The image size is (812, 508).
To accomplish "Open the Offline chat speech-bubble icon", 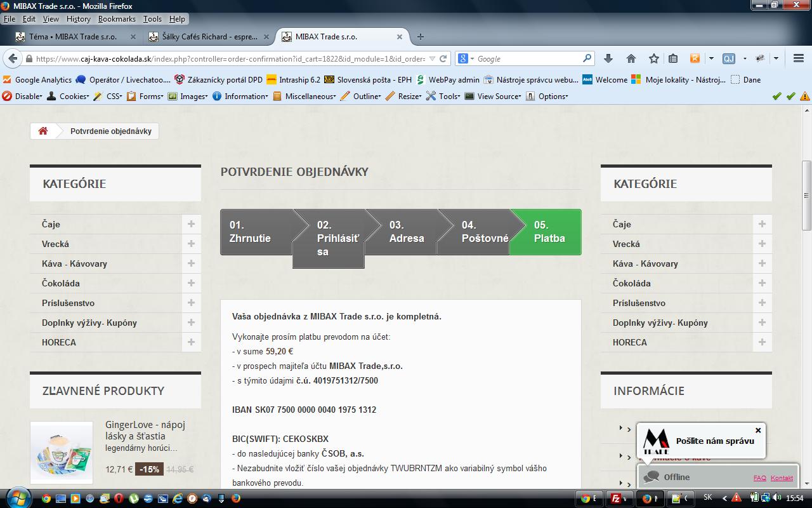I will 652,477.
